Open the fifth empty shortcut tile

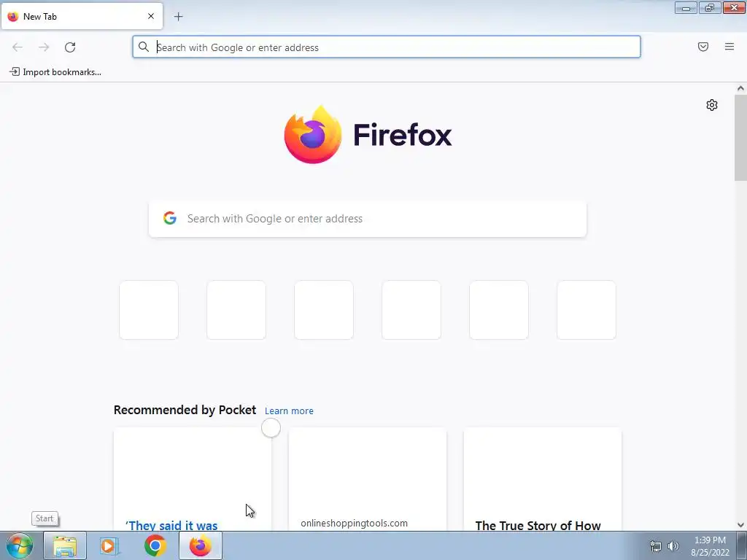(499, 310)
